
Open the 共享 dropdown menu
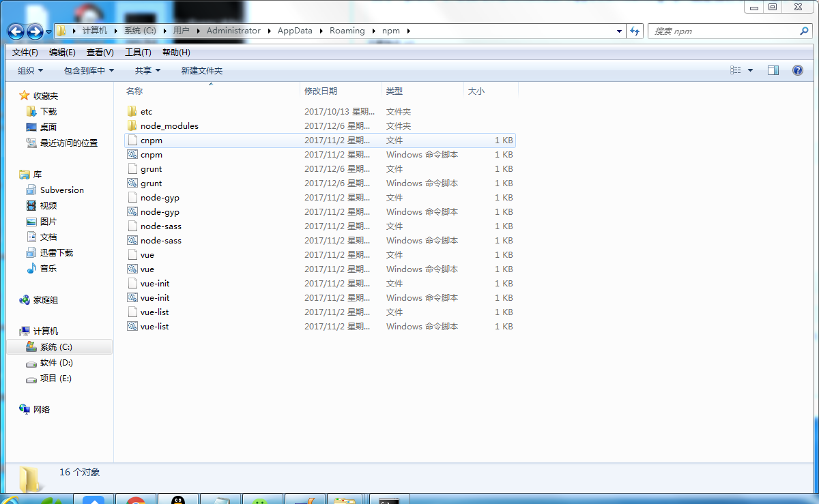click(147, 71)
